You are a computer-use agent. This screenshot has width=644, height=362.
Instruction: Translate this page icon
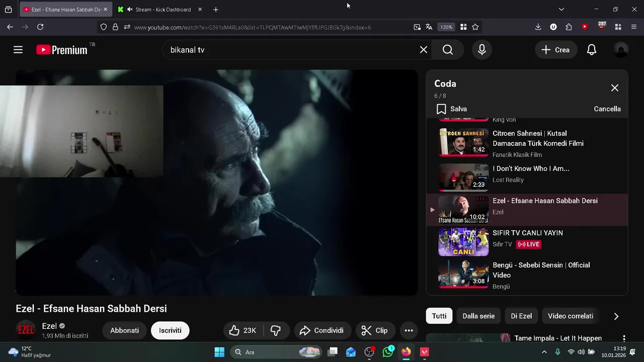click(x=429, y=27)
